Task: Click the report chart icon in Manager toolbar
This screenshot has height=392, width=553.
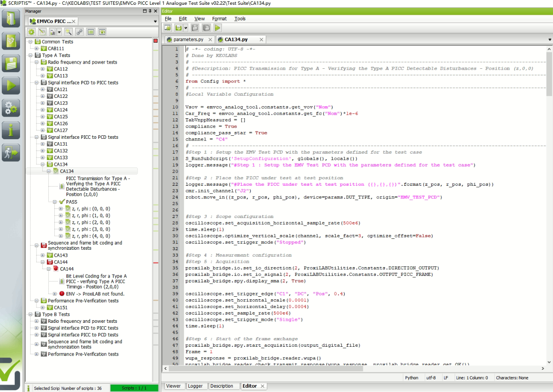Action: (x=53, y=32)
